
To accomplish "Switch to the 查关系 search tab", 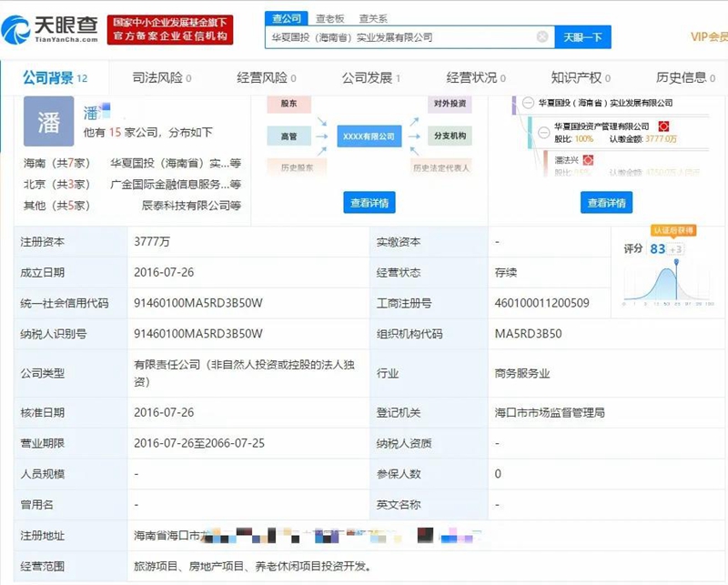I will click(x=373, y=18).
